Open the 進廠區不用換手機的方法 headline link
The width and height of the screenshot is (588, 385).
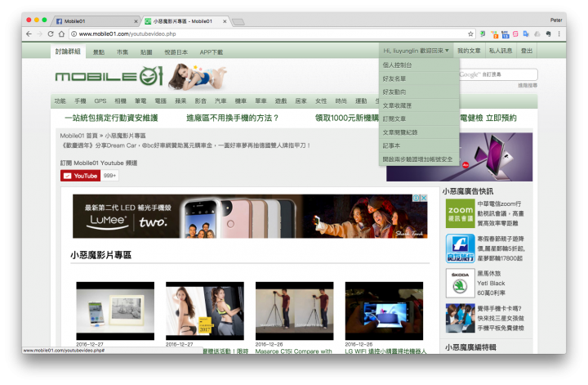click(233, 118)
